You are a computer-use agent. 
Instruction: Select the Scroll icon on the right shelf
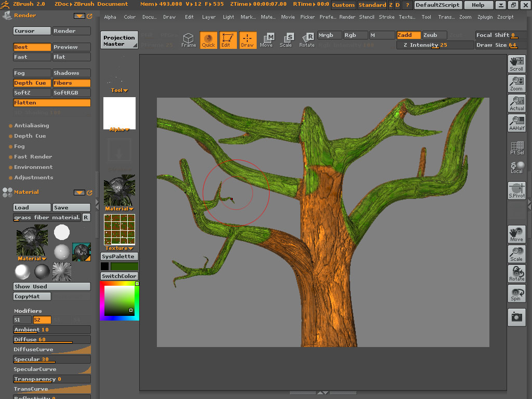[516, 63]
